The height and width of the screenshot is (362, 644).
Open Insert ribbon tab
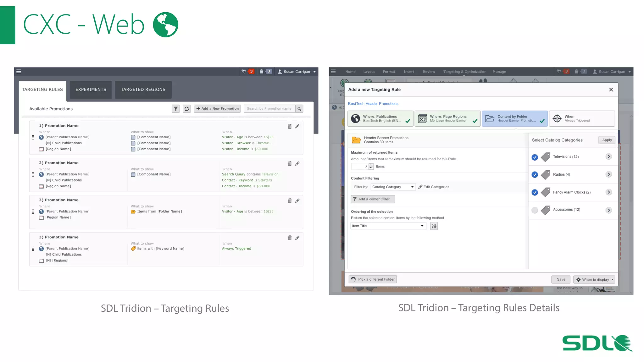(x=409, y=72)
